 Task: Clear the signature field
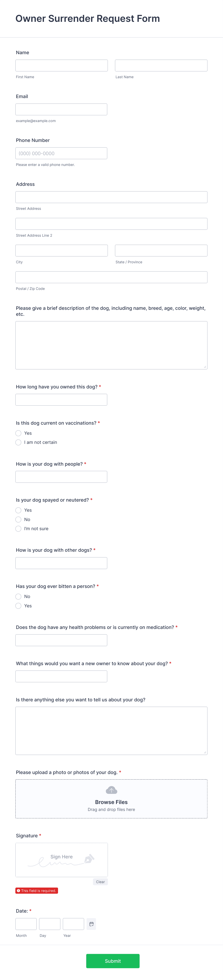point(100,881)
